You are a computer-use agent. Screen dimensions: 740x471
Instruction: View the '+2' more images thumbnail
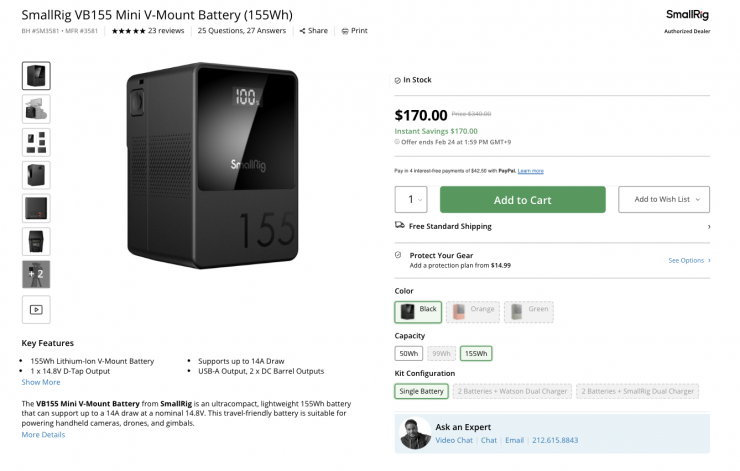pos(36,274)
